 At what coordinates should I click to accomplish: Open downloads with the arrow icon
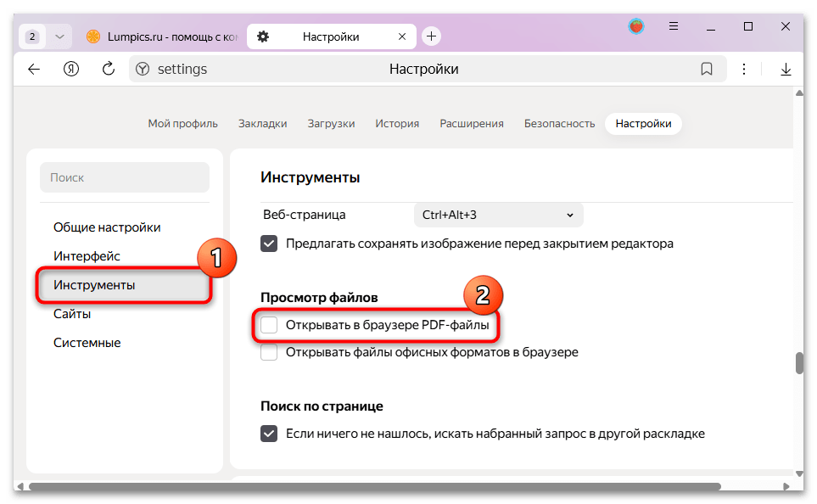[x=786, y=69]
